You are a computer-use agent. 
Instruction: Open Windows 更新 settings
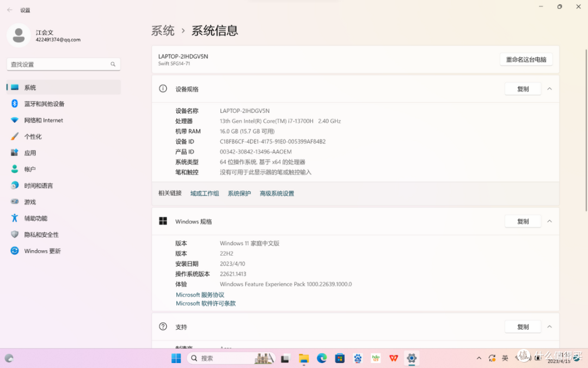[63, 251]
